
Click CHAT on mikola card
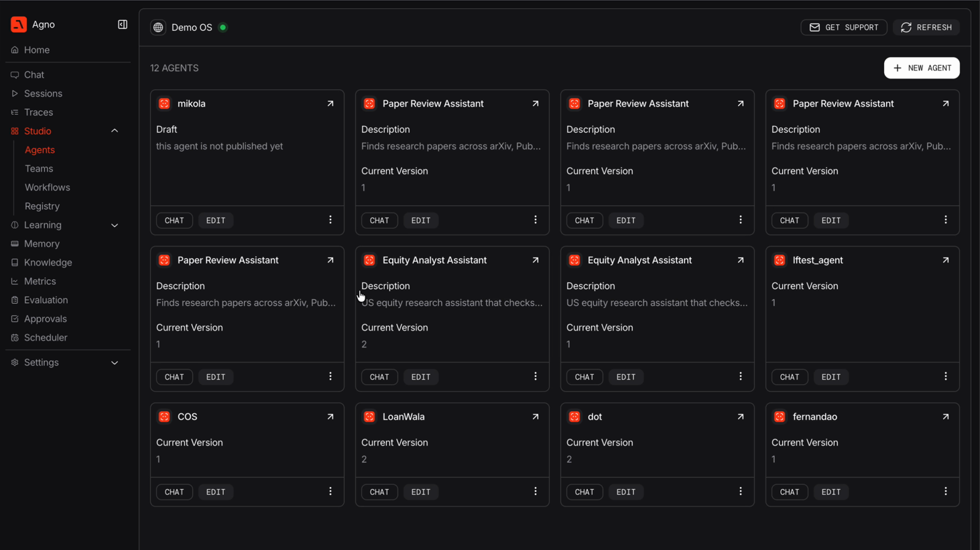[x=174, y=220]
